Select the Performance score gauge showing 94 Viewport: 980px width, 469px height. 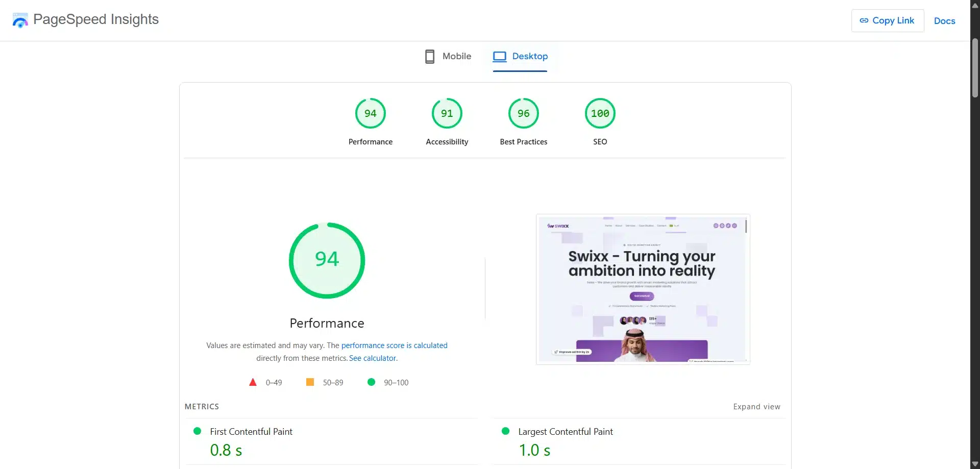370,113
